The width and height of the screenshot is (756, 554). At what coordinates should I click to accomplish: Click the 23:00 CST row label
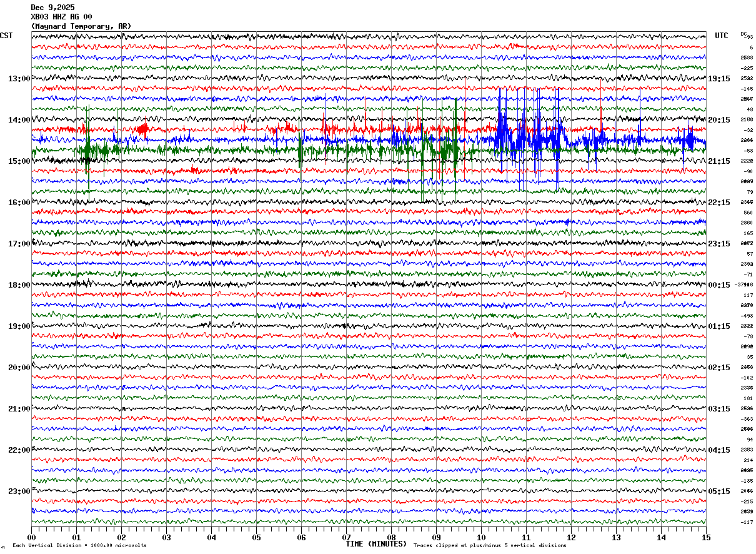coord(19,491)
